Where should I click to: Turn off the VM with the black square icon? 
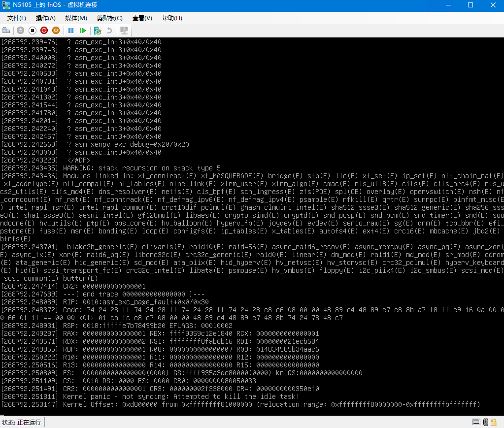32,31
